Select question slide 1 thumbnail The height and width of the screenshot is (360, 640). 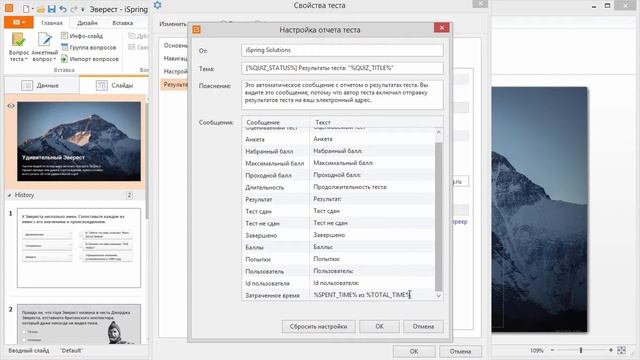click(x=79, y=248)
